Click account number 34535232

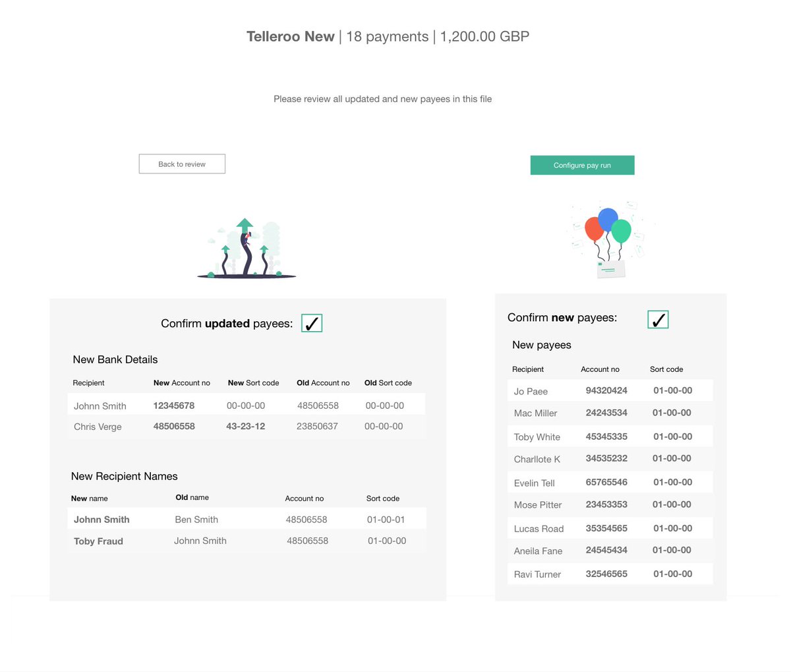[x=606, y=458]
